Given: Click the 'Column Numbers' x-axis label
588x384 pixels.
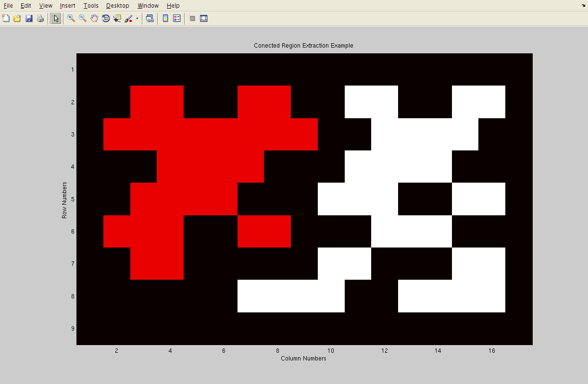Looking at the screenshot, I should coord(303,359).
